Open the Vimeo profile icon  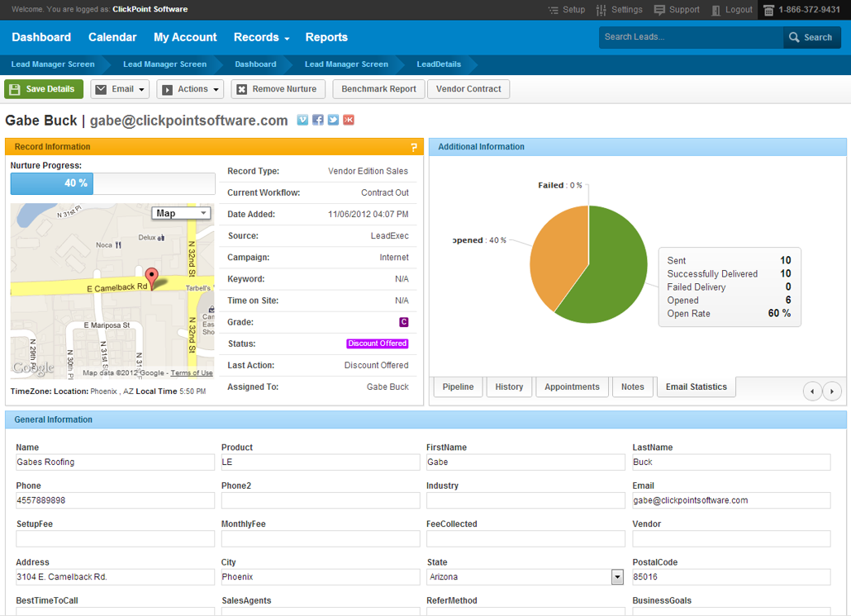tap(302, 121)
